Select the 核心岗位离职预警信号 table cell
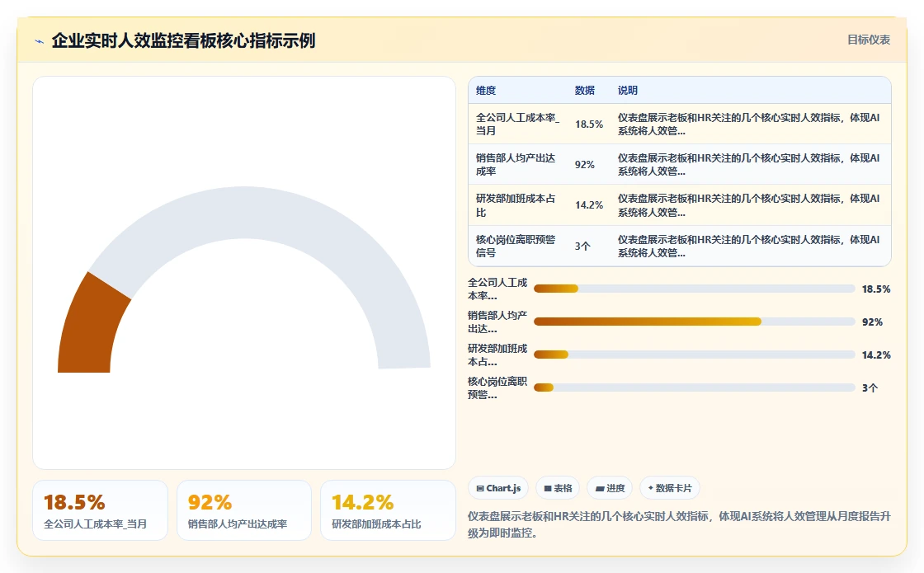This screenshot has width=924, height=573. (x=518, y=247)
